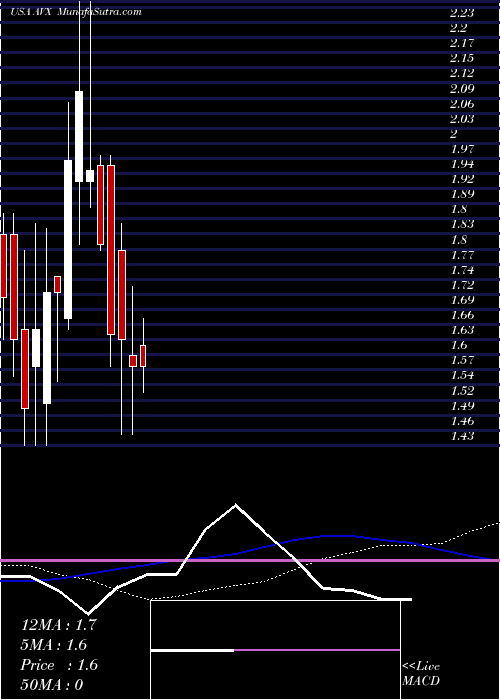Click the 2.06 price level value
The width and height of the screenshot is (500, 700).
pos(462,104)
